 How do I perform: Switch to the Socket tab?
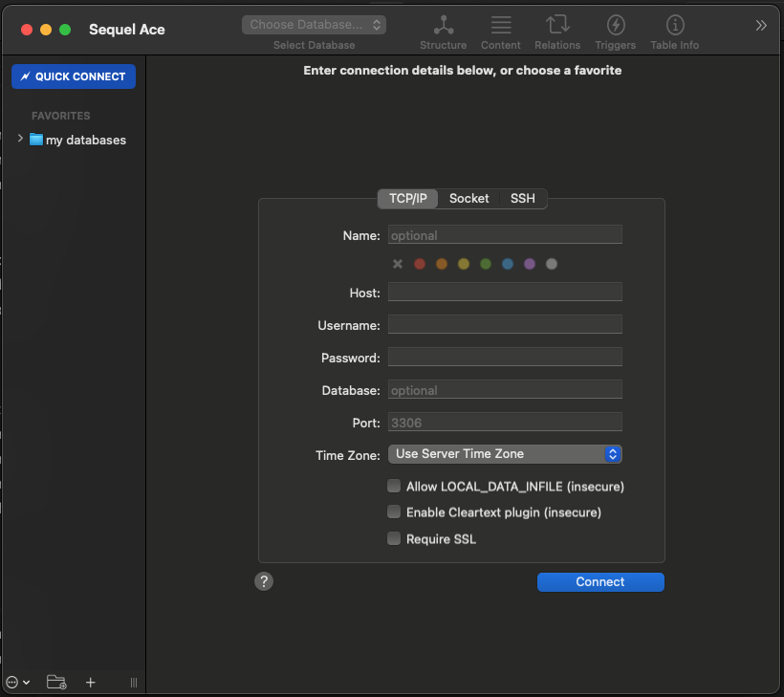469,199
